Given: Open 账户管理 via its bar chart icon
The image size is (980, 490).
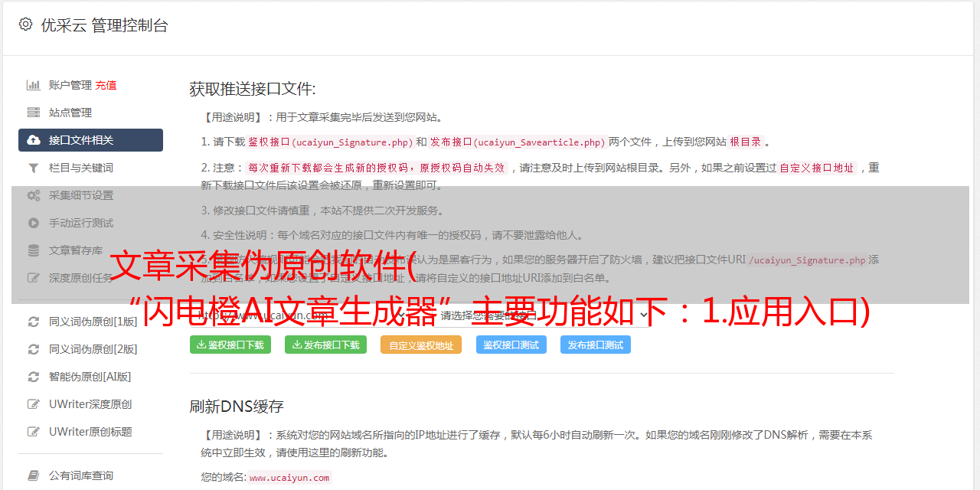Looking at the screenshot, I should [34, 85].
